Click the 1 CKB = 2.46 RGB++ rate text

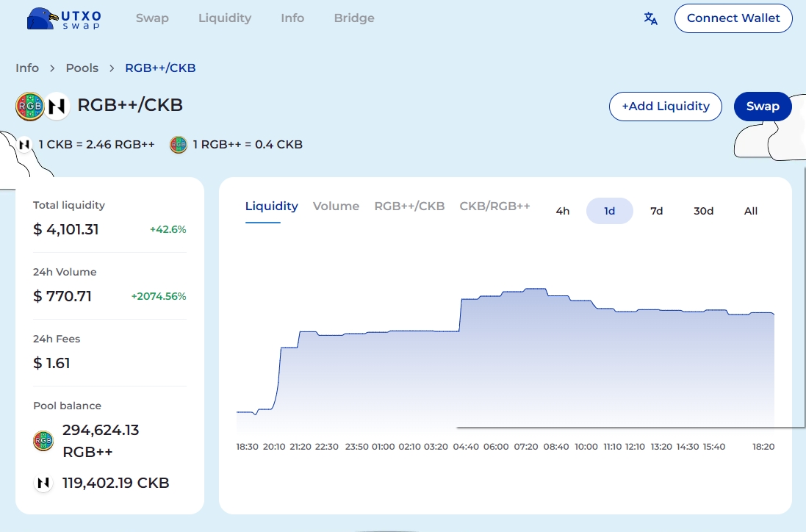[97, 145]
